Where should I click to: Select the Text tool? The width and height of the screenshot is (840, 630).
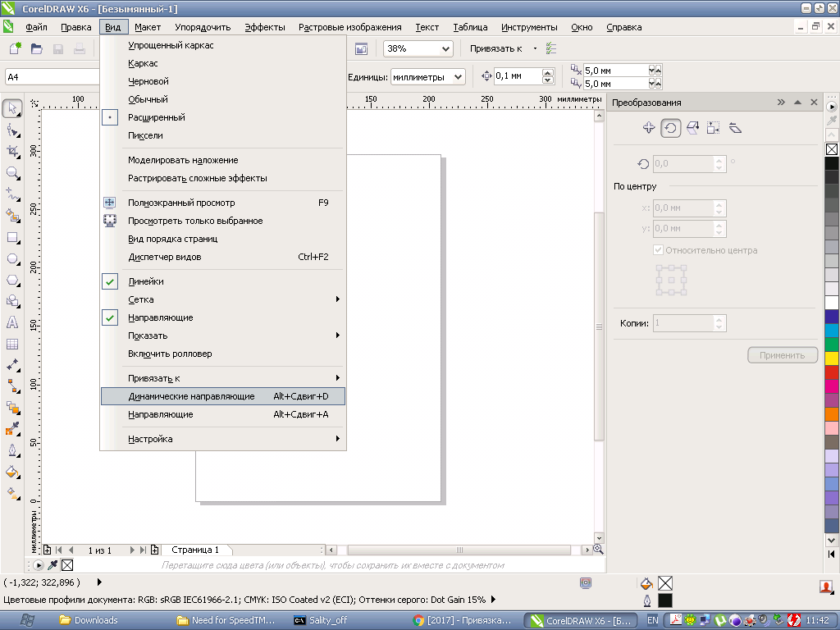pos(12,322)
